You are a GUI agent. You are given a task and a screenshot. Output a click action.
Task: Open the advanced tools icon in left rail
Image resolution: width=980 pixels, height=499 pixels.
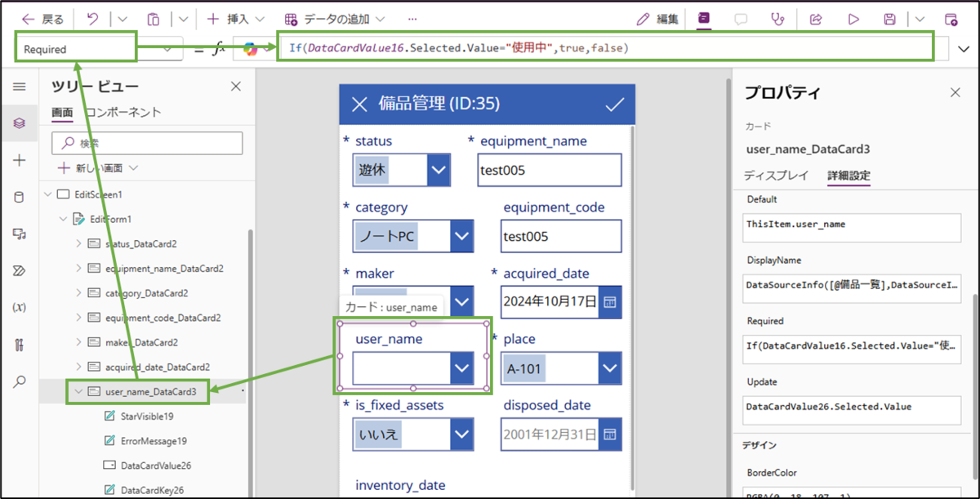click(20, 344)
